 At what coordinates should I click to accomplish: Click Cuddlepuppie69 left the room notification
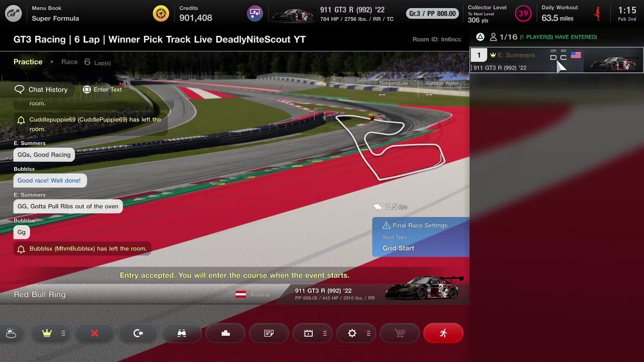(90, 124)
